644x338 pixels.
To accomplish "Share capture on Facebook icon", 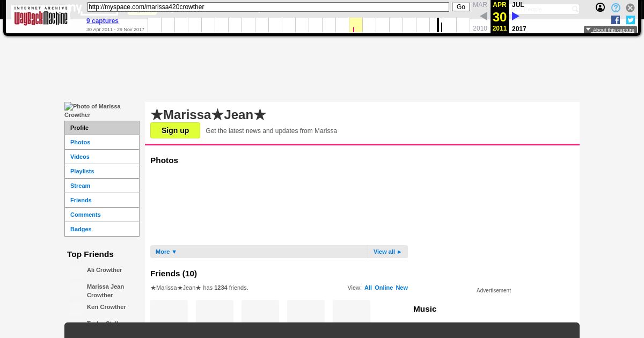I will click(616, 20).
